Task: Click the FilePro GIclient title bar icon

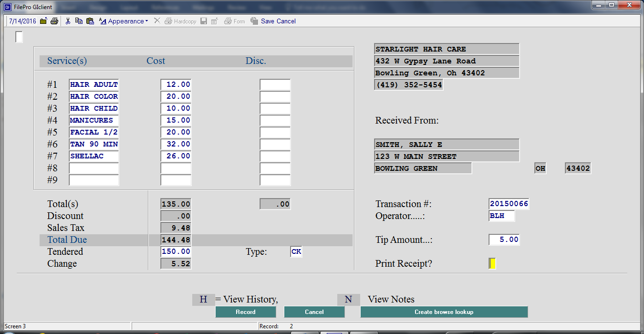Action: tap(8, 7)
